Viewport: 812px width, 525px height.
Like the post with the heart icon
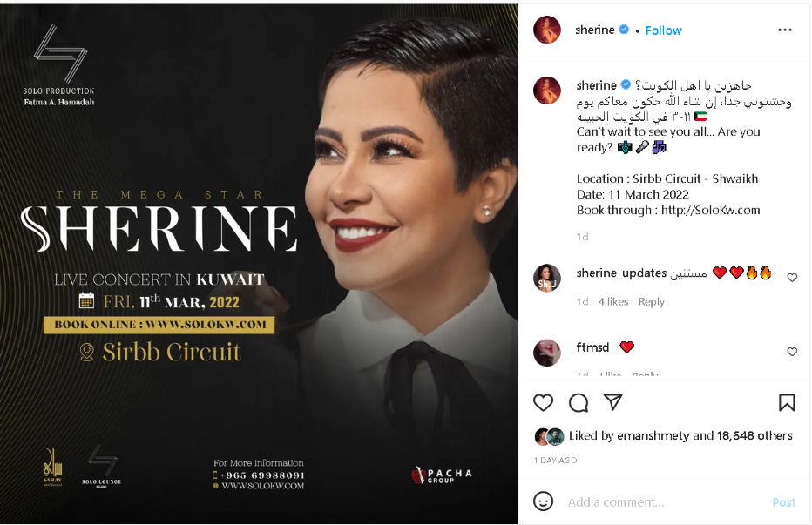(543, 402)
